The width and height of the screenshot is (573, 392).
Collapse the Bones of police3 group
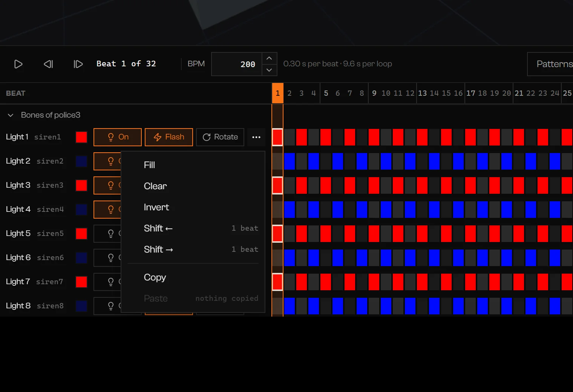click(x=11, y=115)
